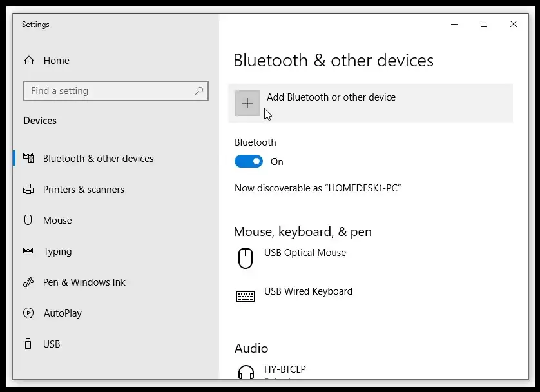This screenshot has height=392, width=540.
Task: Select the USB Optical Mouse device
Action: (305, 253)
